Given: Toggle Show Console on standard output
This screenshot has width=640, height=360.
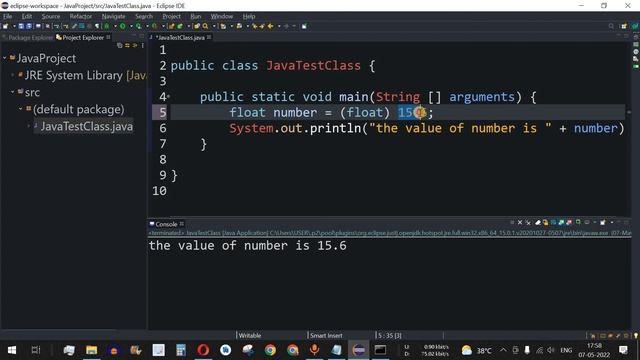Looking at the screenshot, I should [561, 222].
